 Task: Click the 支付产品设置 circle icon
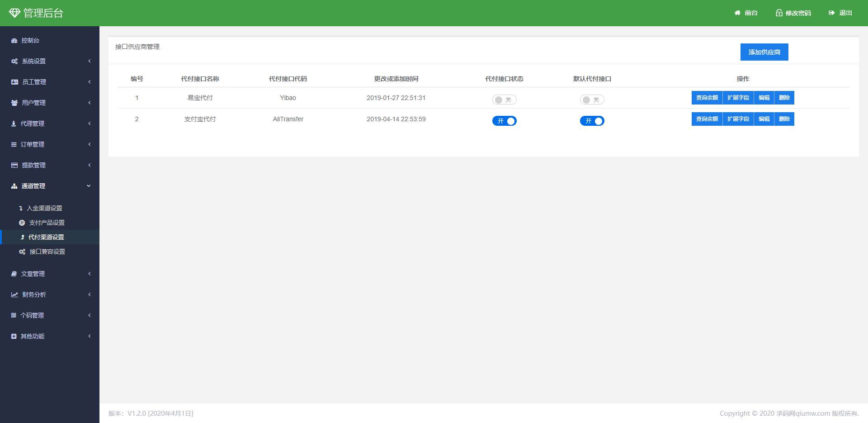[x=22, y=223]
